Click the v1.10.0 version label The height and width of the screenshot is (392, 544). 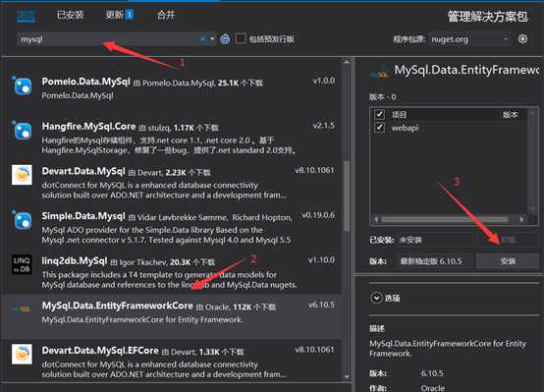(x=321, y=260)
